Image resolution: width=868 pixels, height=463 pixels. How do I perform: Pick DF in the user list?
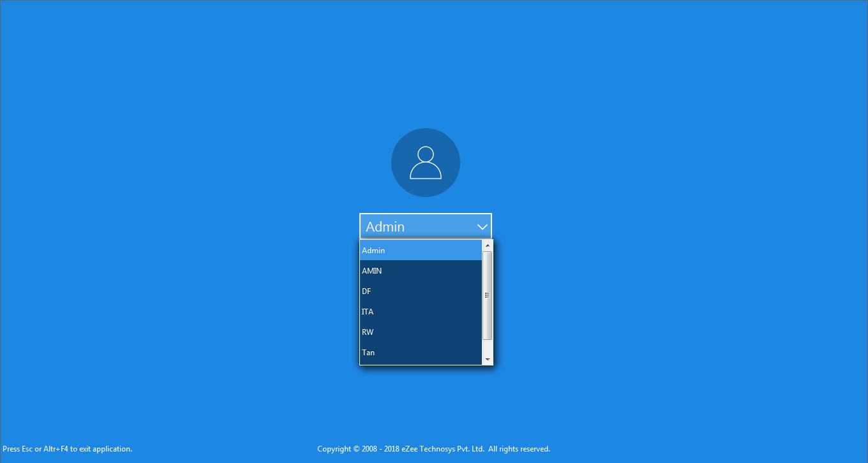421,291
